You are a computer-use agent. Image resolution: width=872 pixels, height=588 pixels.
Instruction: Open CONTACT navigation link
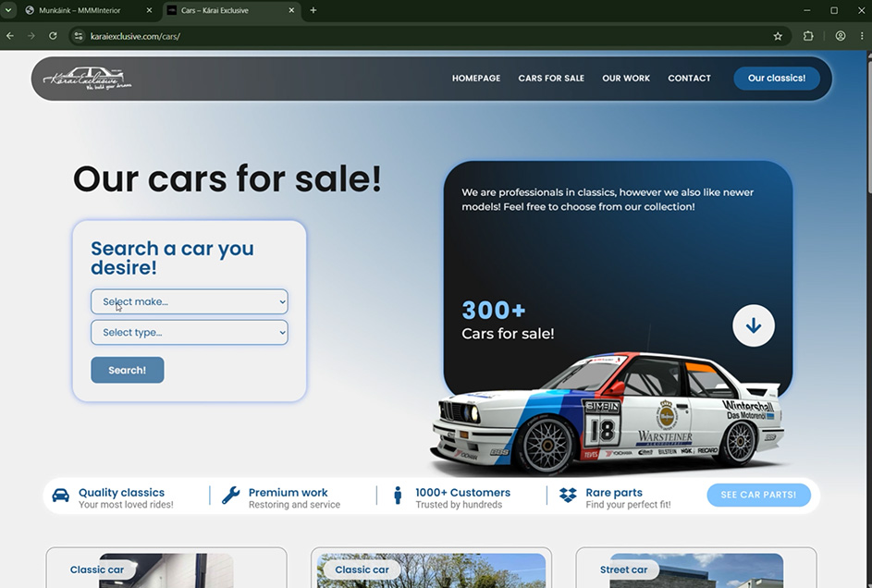click(689, 79)
